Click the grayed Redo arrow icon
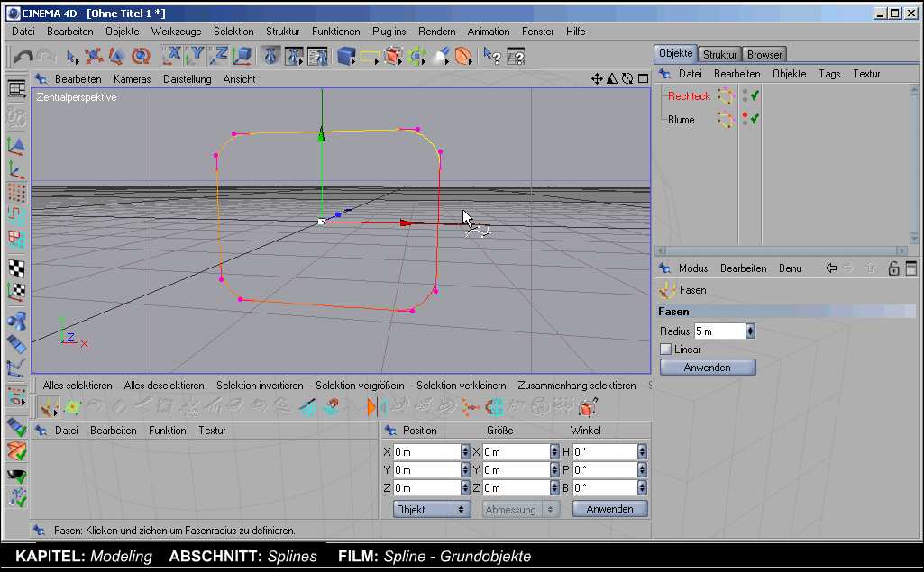The width and height of the screenshot is (924, 572). point(47,56)
